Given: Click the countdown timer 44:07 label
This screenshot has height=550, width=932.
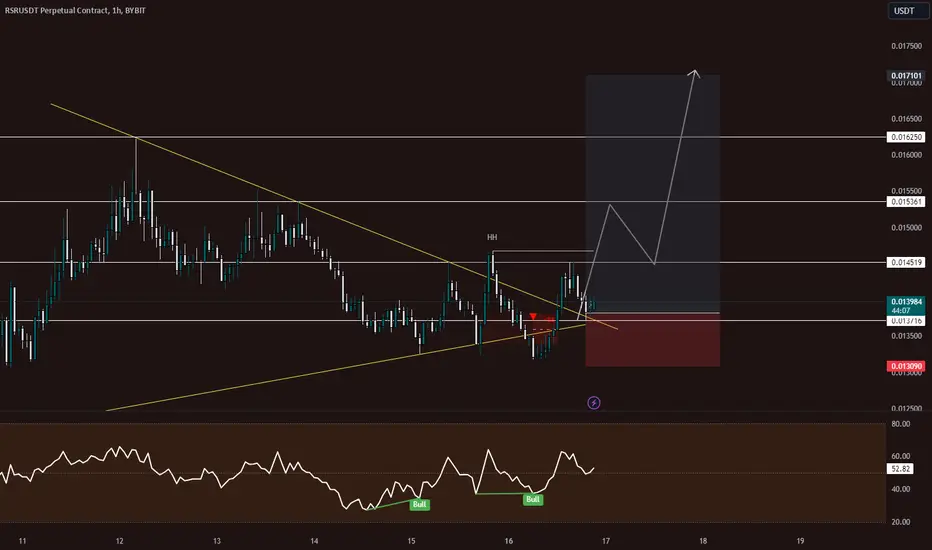Looking at the screenshot, I should coord(900,310).
